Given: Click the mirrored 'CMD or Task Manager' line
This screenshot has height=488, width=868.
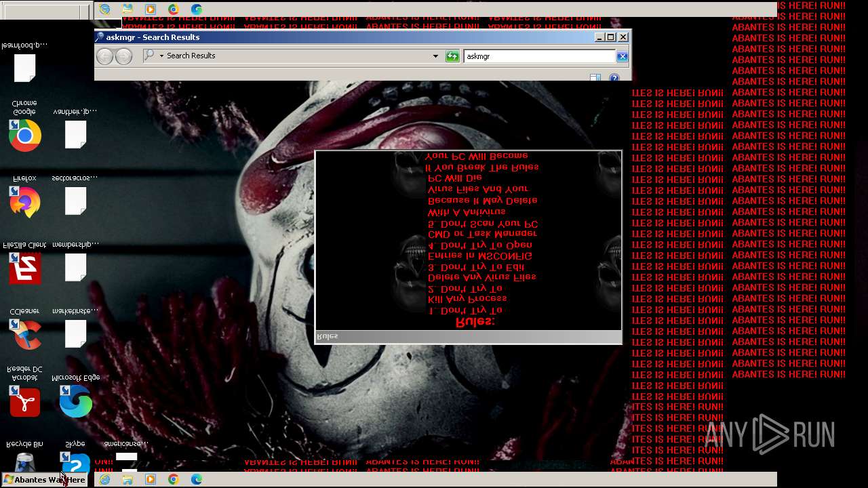Looking at the screenshot, I should click(482, 234).
